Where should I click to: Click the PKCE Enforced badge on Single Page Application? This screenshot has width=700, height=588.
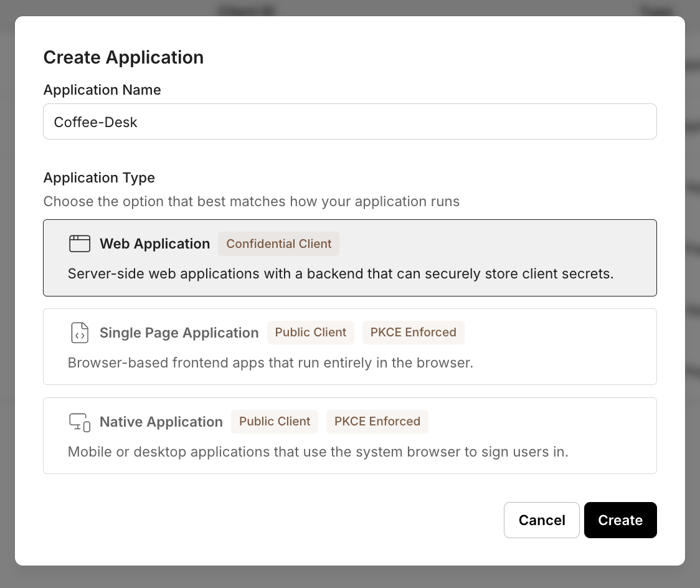413,333
